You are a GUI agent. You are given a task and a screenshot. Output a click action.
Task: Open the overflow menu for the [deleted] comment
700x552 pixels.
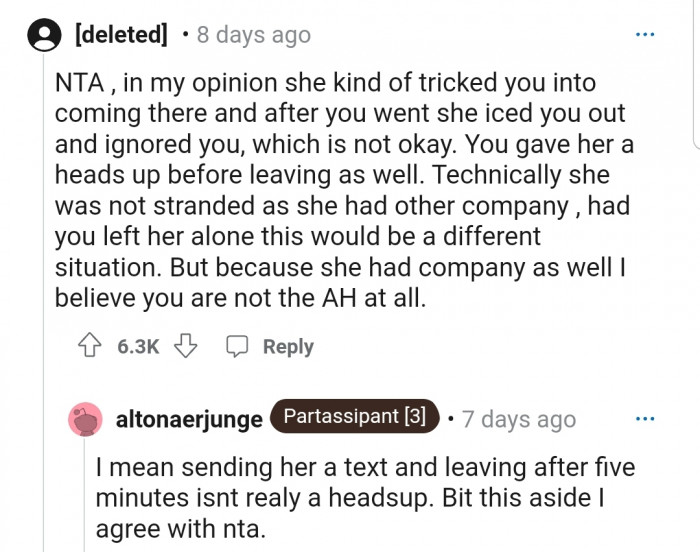[647, 34]
